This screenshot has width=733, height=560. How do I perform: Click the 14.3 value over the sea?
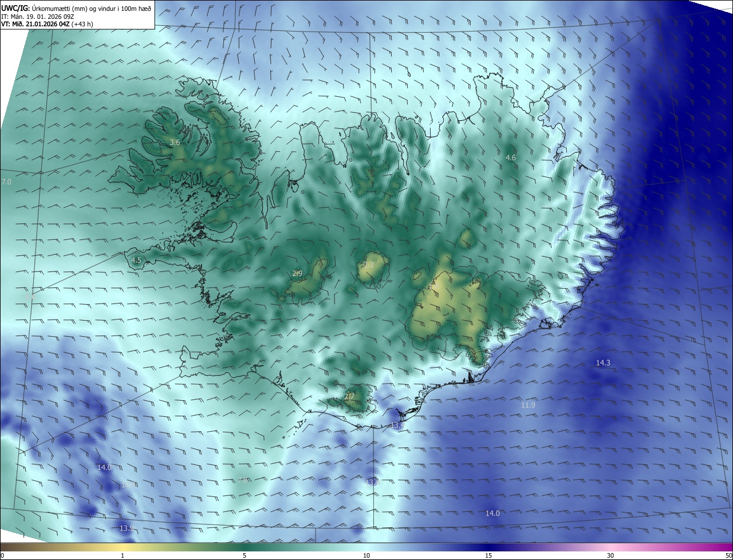pyautogui.click(x=603, y=362)
